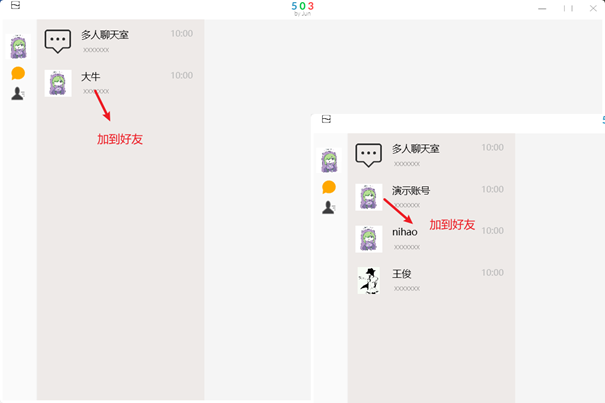Open profile avatar in main window sidebar
Viewport: 605px width, 403px height.
(x=18, y=46)
